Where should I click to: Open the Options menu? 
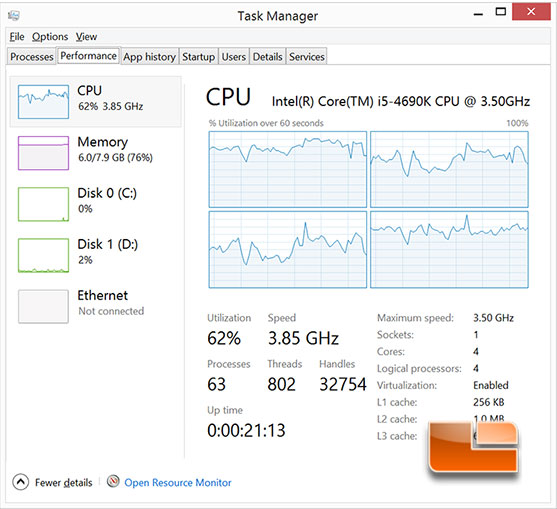(50, 37)
